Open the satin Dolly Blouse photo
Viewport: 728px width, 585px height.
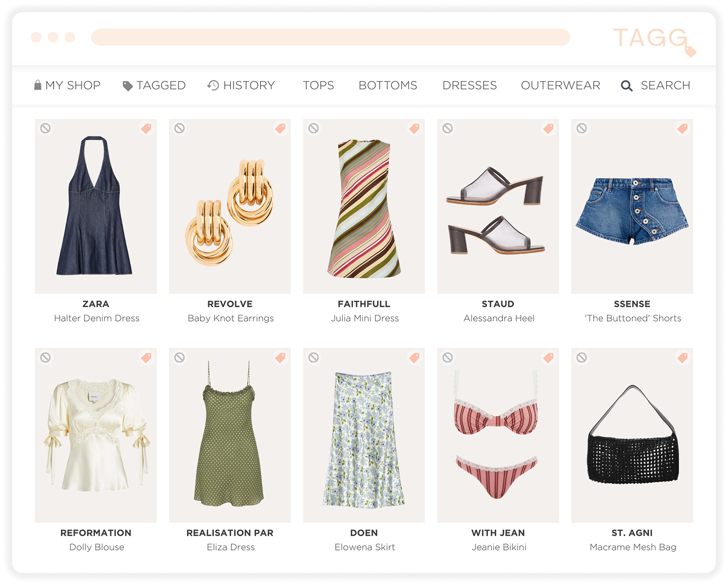click(96, 435)
